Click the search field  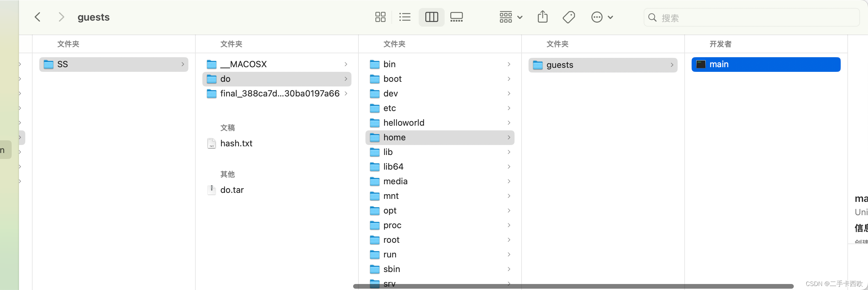tap(752, 18)
